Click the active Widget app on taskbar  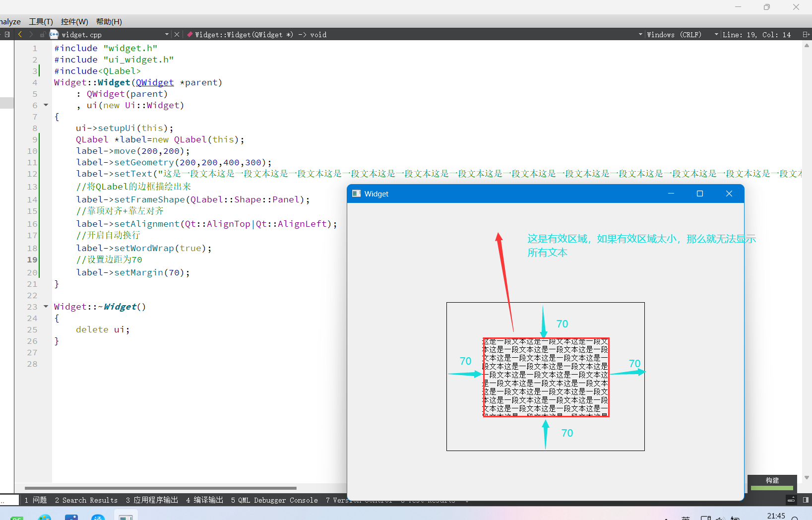tap(125, 516)
